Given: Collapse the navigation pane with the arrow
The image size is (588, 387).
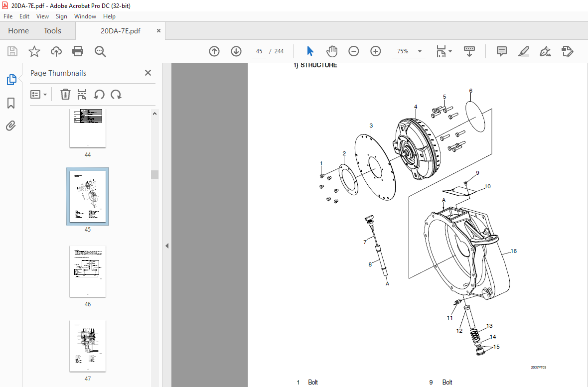Looking at the screenshot, I should [x=167, y=246].
